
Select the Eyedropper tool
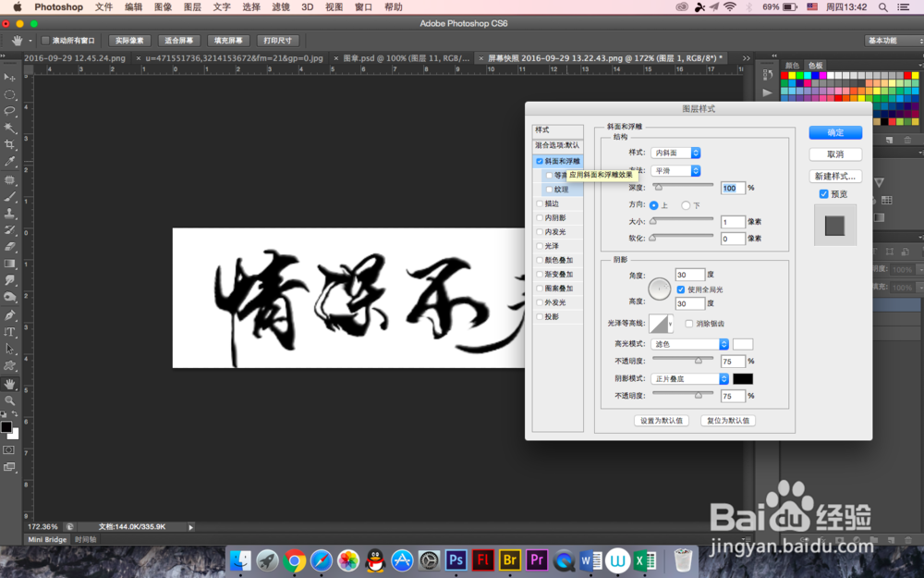pos(9,161)
